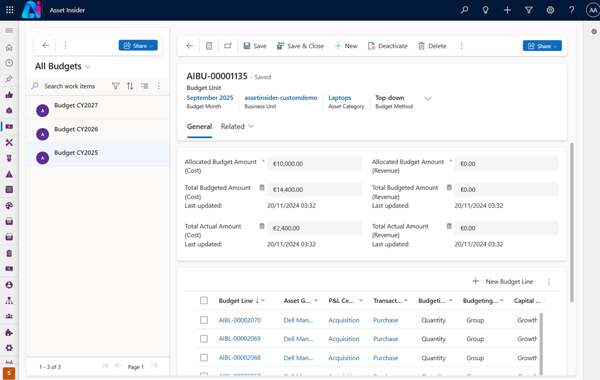Open the settings gear in top bar
The width and height of the screenshot is (600, 380).
(550, 10)
